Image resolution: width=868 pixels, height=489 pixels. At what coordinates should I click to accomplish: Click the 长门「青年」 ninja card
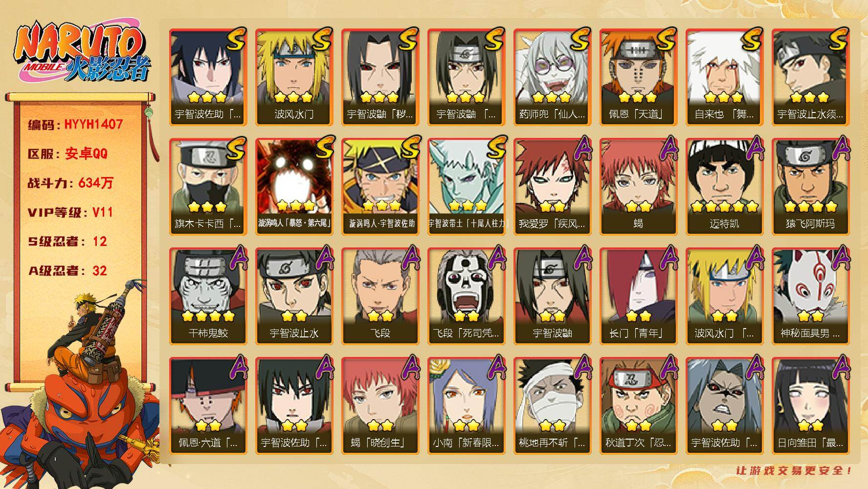point(638,296)
